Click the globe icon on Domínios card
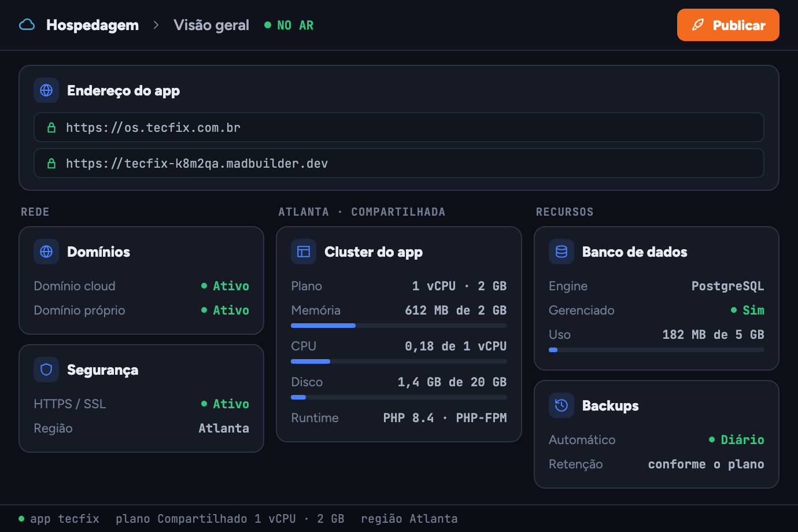Image resolution: width=798 pixels, height=532 pixels. point(46,252)
